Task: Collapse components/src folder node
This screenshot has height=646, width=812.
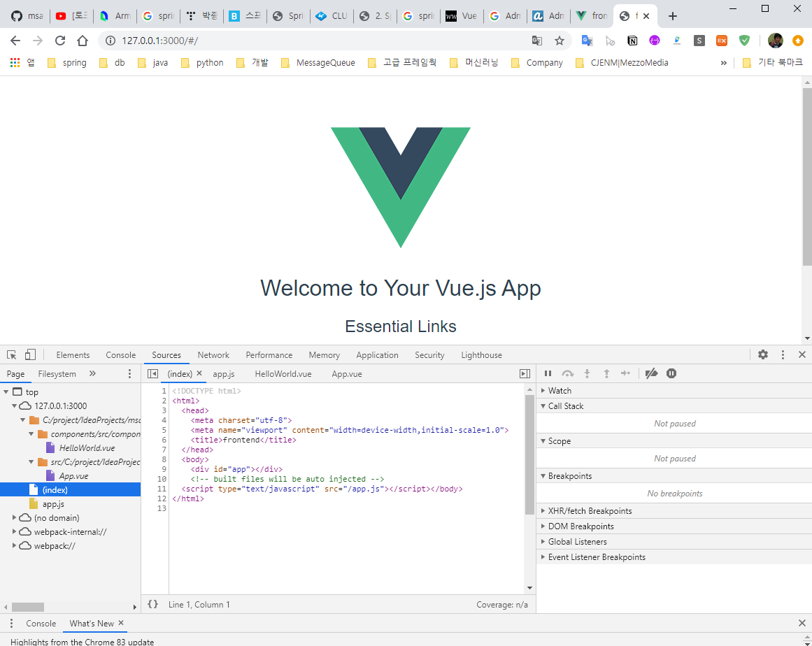Action: click(x=31, y=433)
